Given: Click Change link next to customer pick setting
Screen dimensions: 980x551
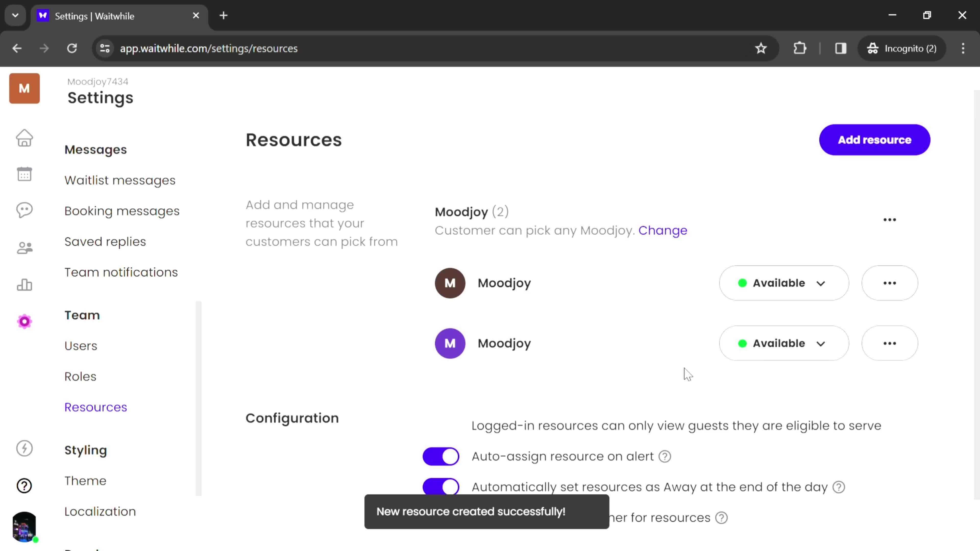Looking at the screenshot, I should click(662, 230).
